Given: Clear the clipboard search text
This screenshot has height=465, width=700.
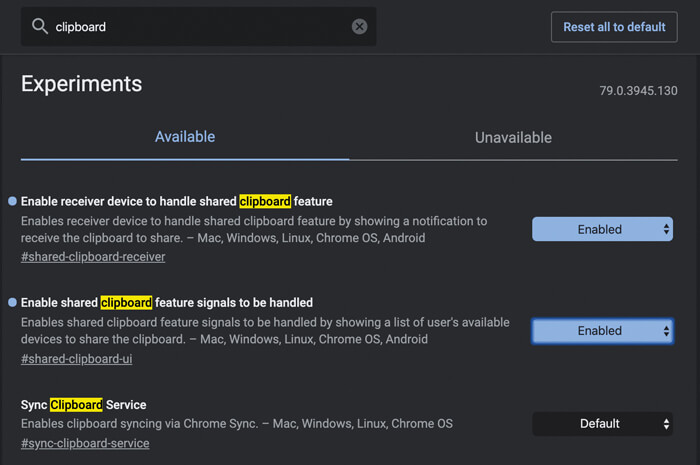Looking at the screenshot, I should (360, 27).
